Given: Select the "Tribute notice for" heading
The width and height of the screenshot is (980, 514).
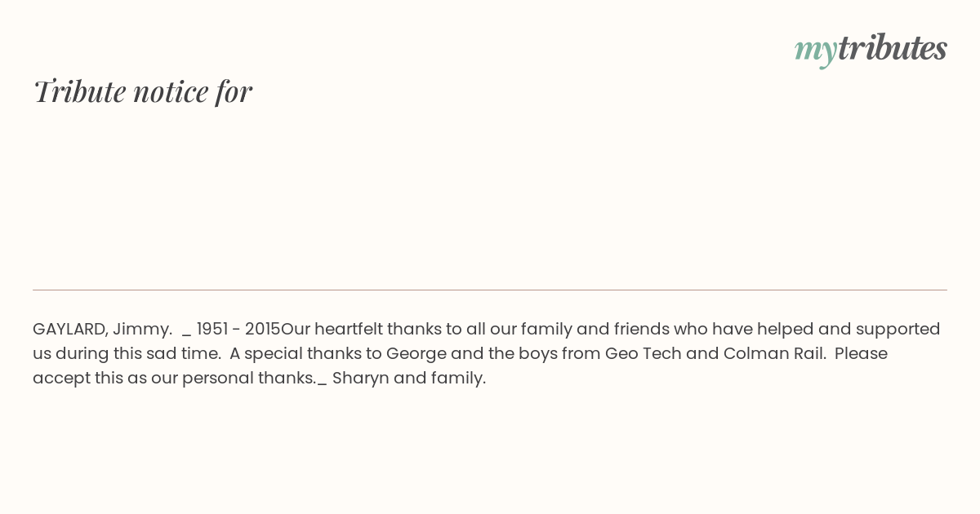Looking at the screenshot, I should point(142,91).
